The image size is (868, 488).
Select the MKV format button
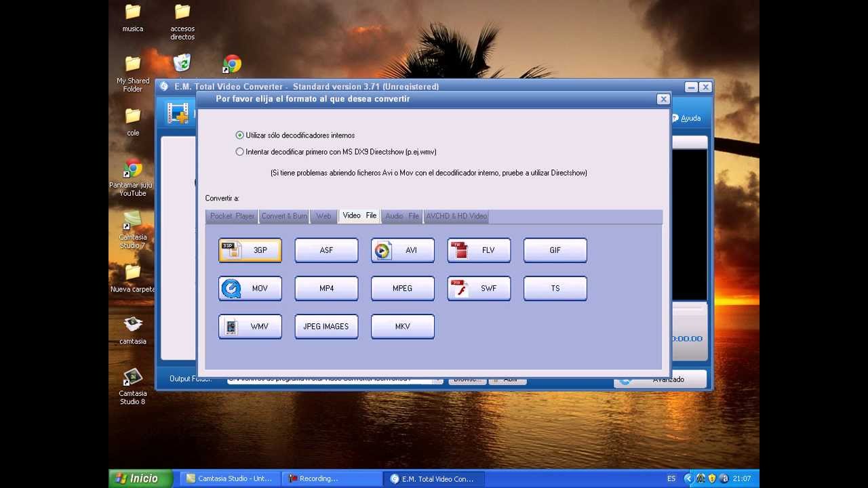(403, 326)
